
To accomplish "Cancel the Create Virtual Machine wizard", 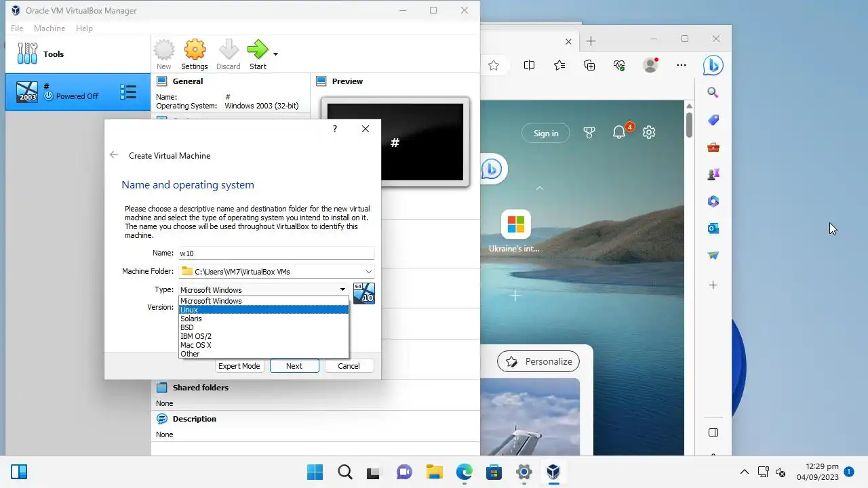I will (x=349, y=366).
